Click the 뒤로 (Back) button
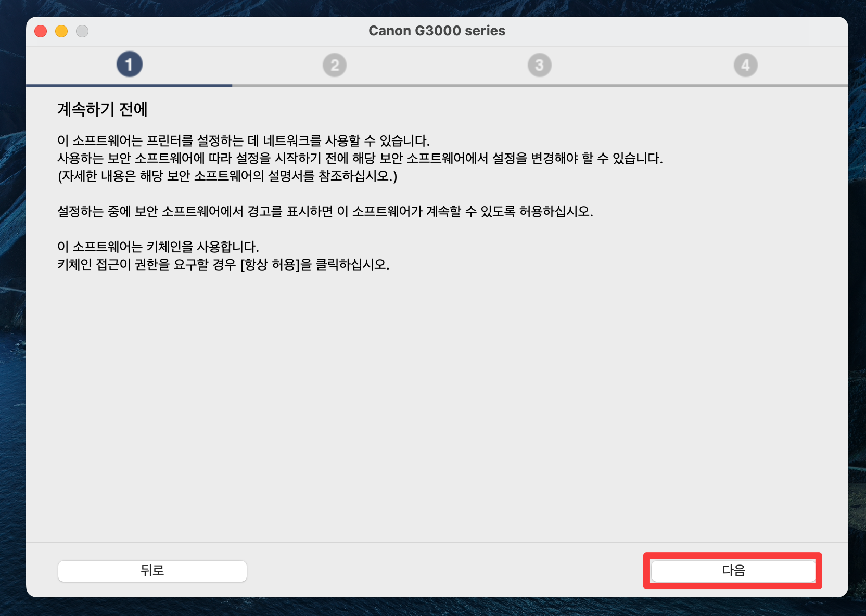The image size is (866, 616). tap(152, 571)
